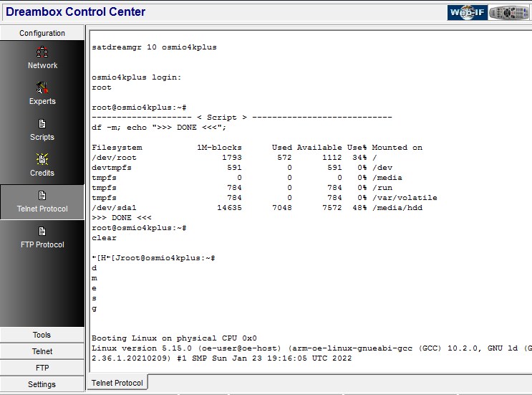532x395 pixels.
Task: Click the '/var/volatile' mount point text
Action: (405, 198)
